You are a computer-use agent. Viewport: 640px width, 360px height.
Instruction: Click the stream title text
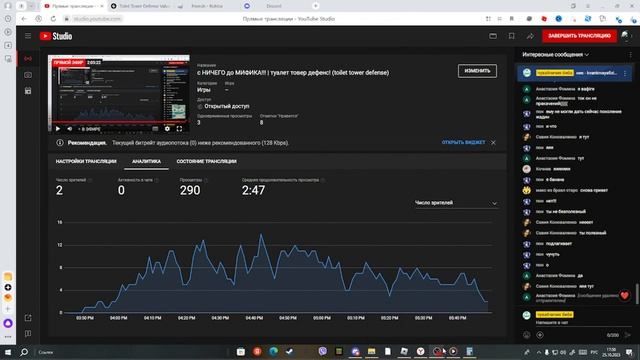[293, 73]
